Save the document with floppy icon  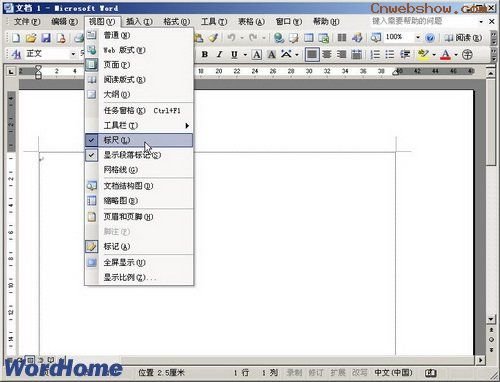click(x=46, y=38)
